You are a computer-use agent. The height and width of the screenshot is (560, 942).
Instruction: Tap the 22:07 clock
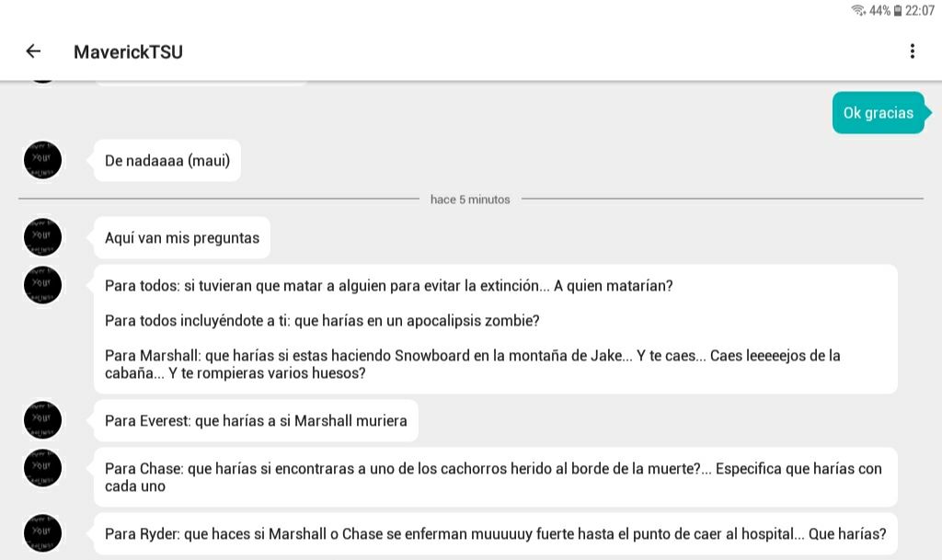(920, 10)
